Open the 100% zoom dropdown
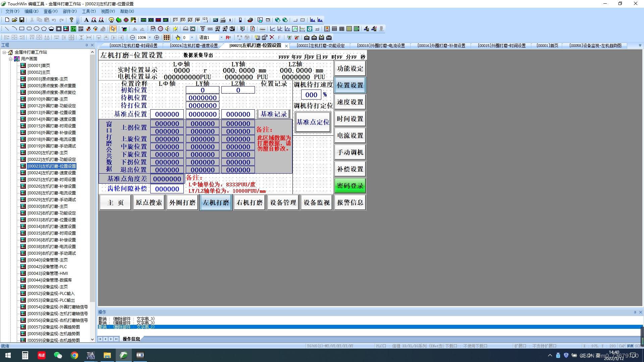644x362 pixels. coord(150,38)
